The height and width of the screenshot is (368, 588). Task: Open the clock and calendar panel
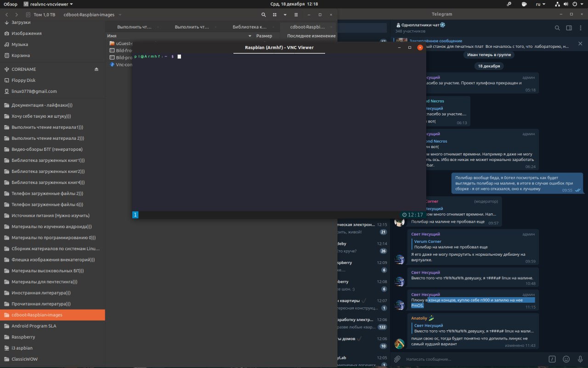point(294,4)
